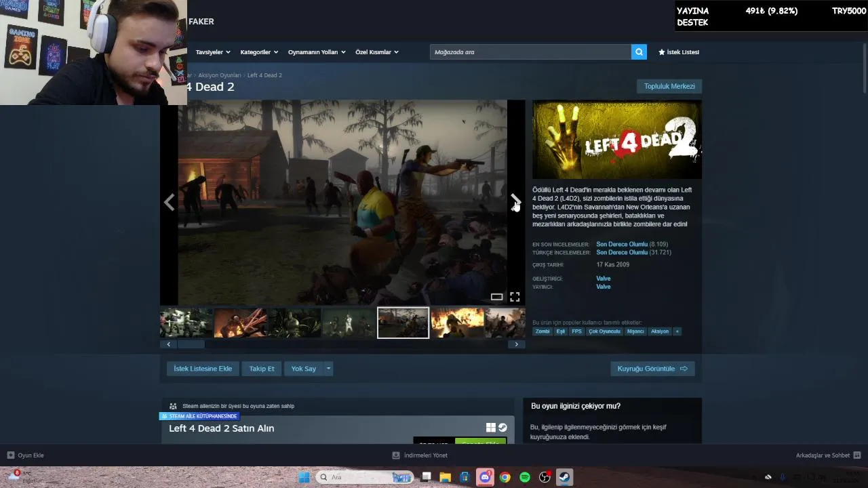Image resolution: width=868 pixels, height=488 pixels.
Task: Open OBS Studio from the taskbar
Action: click(545, 477)
